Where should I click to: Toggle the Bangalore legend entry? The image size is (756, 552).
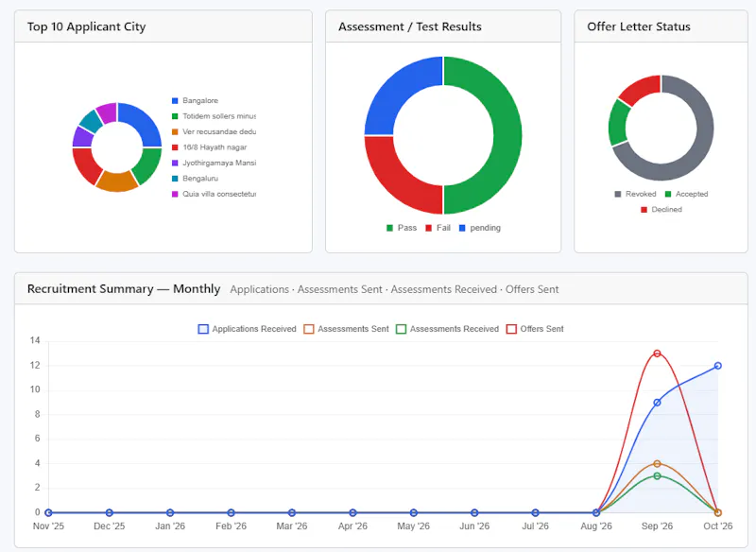(196, 101)
